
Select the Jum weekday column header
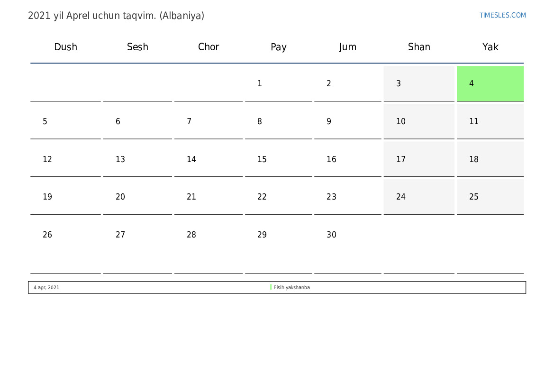click(x=348, y=47)
